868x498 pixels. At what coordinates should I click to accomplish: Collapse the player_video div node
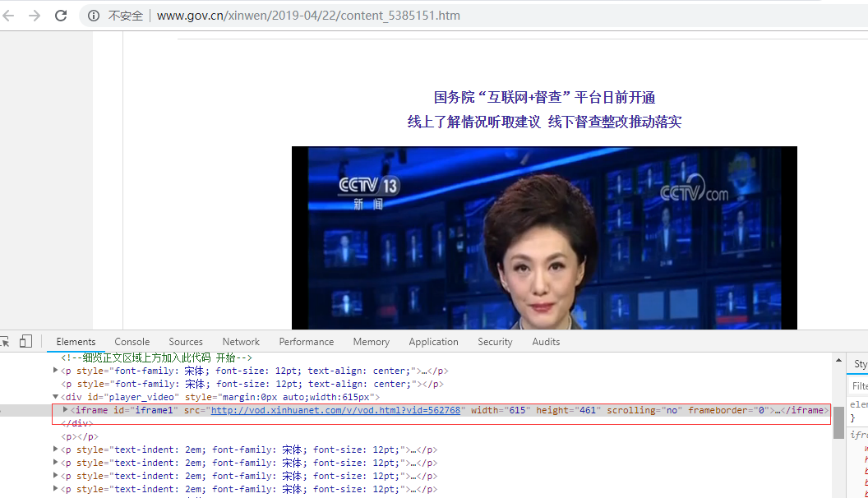click(x=56, y=397)
